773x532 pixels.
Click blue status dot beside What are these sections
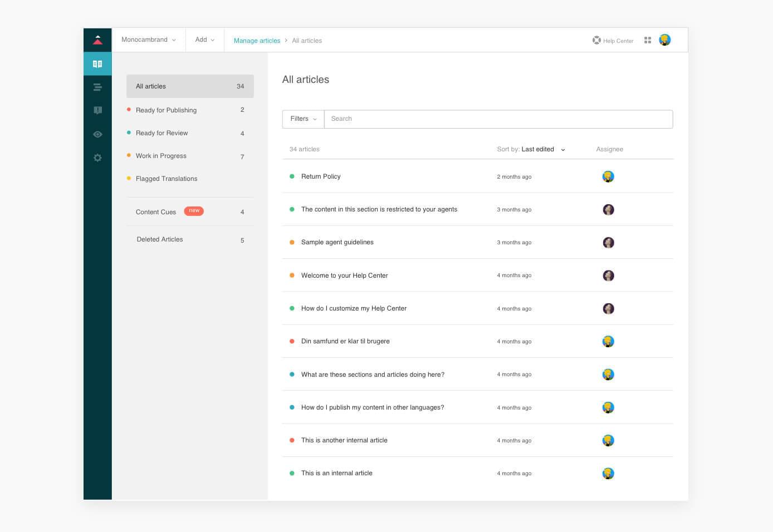pos(292,375)
